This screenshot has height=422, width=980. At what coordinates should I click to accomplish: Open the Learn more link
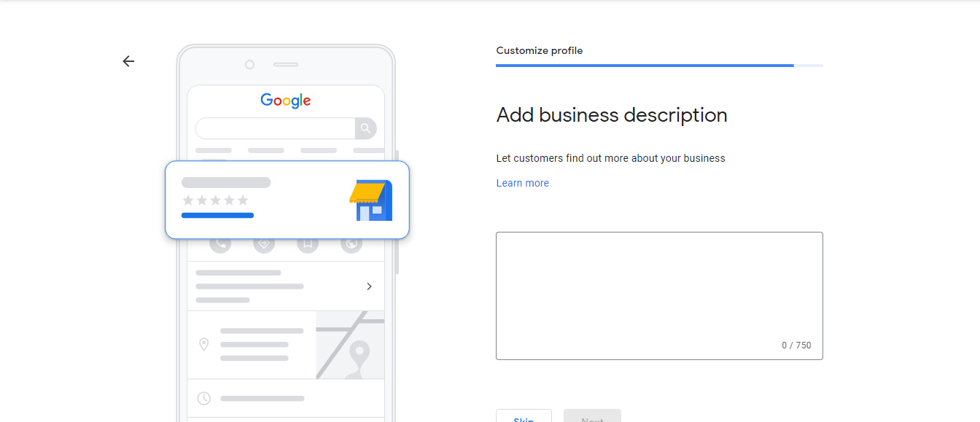(x=522, y=183)
